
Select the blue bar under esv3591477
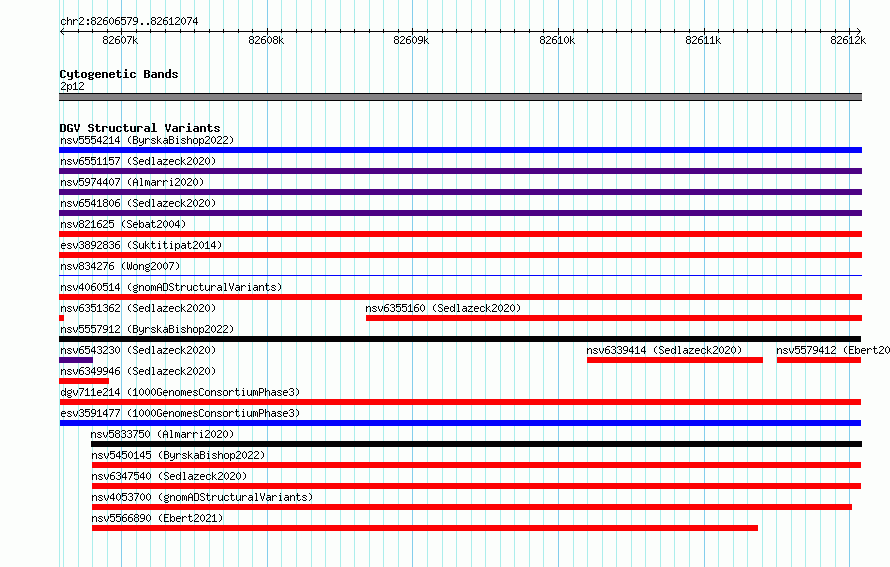point(460,423)
